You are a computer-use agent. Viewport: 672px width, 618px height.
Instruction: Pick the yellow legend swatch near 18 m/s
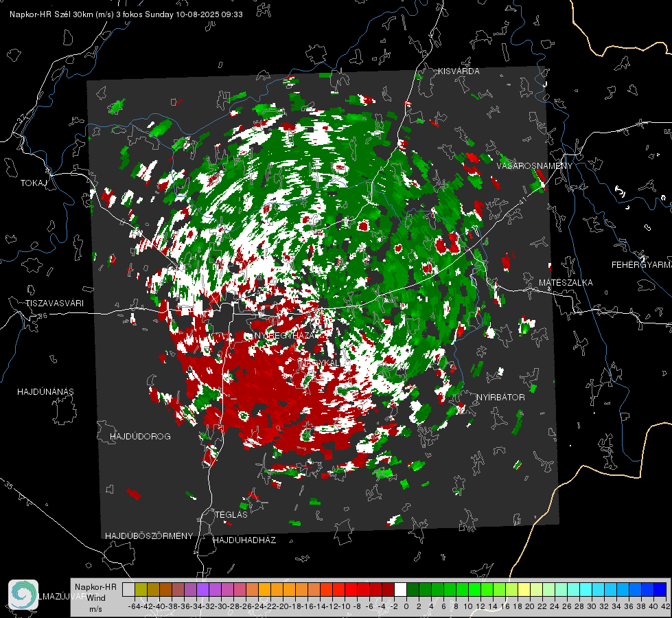(524, 589)
